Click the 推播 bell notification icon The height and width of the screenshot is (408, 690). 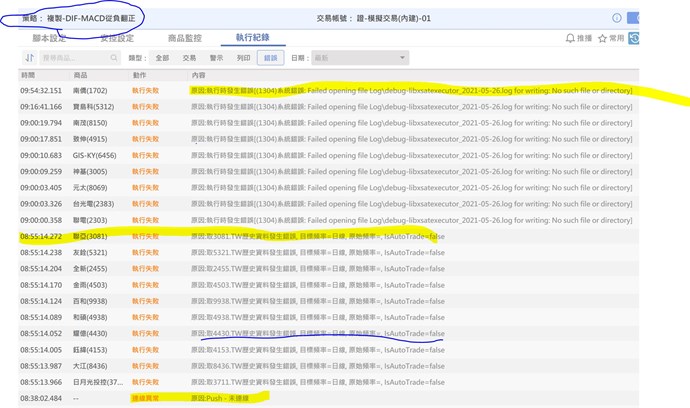coord(570,38)
